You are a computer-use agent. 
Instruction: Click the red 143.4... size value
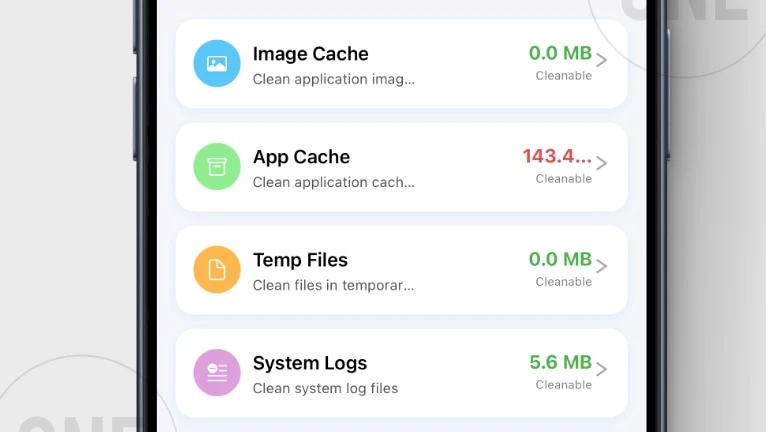click(x=557, y=156)
